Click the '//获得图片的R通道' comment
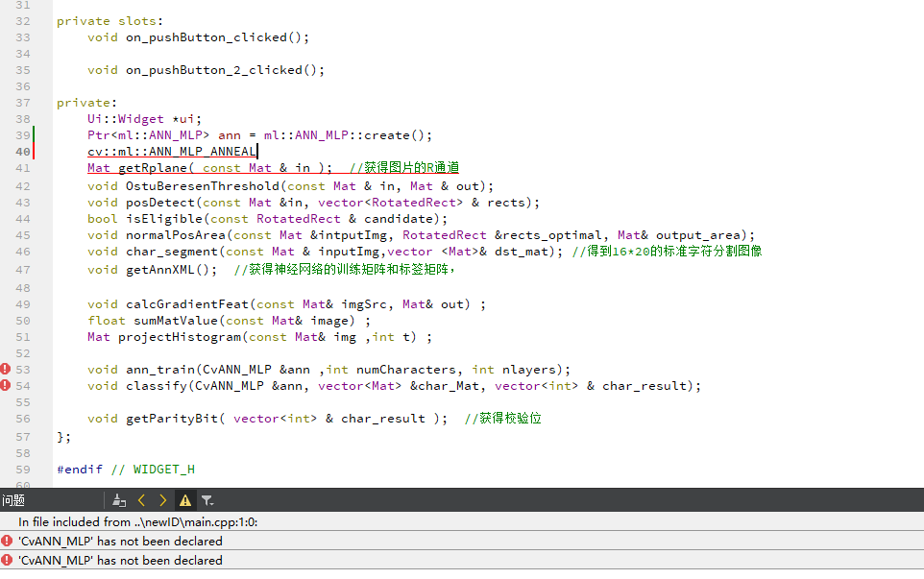The width and height of the screenshot is (924, 579). [403, 168]
